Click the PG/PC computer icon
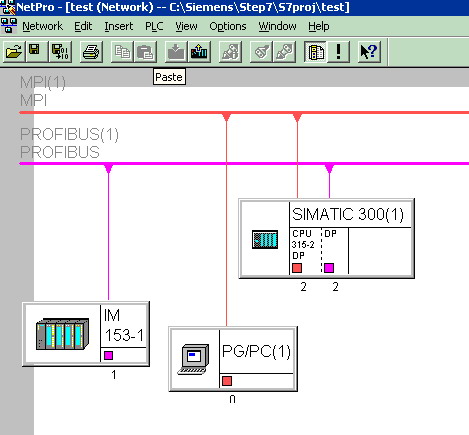469x435 pixels. point(194,360)
